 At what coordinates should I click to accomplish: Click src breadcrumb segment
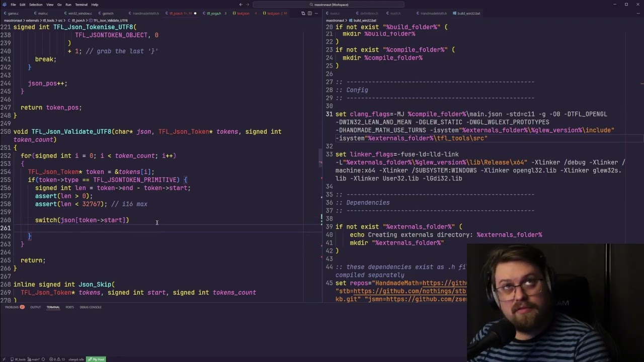pyautogui.click(x=60, y=21)
